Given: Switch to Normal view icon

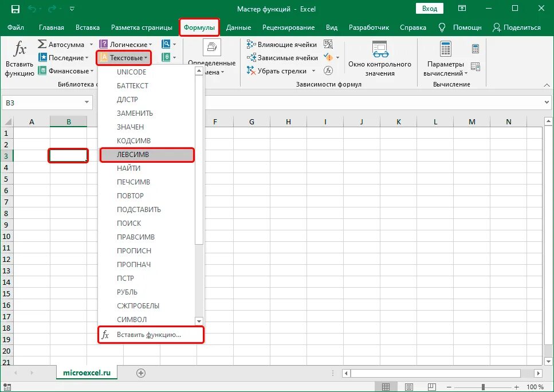Looking at the screenshot, I should click(x=386, y=387).
